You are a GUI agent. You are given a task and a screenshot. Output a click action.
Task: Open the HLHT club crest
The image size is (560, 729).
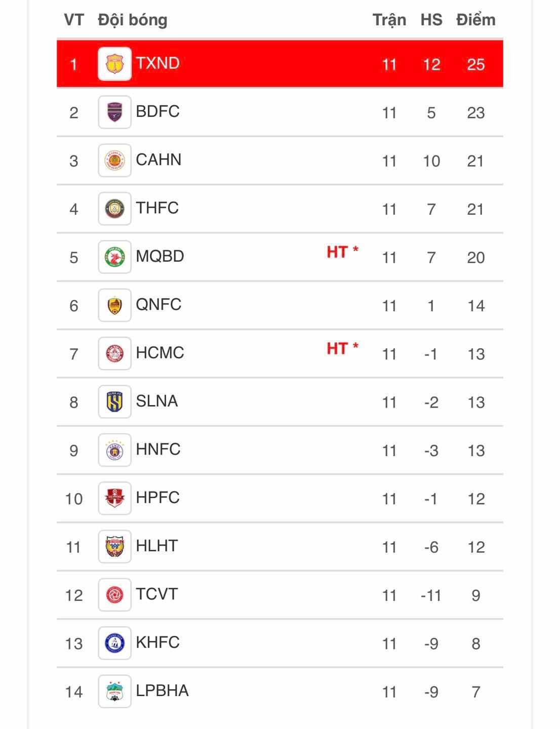(x=114, y=546)
